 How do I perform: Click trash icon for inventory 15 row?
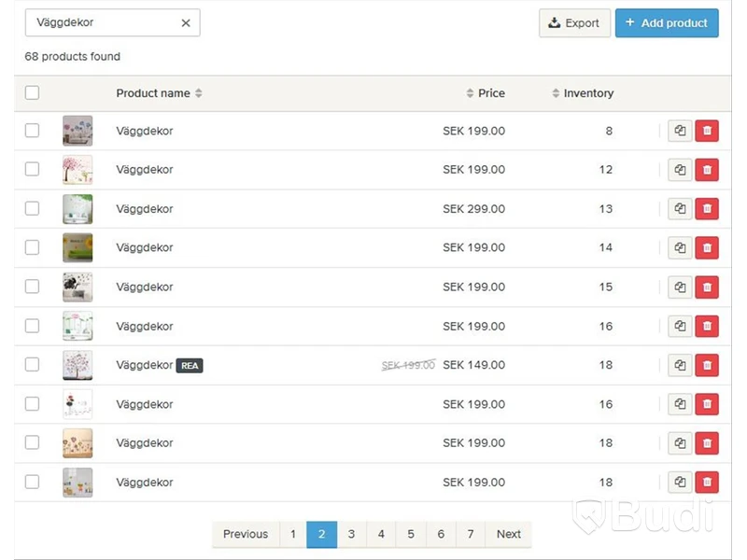point(707,287)
